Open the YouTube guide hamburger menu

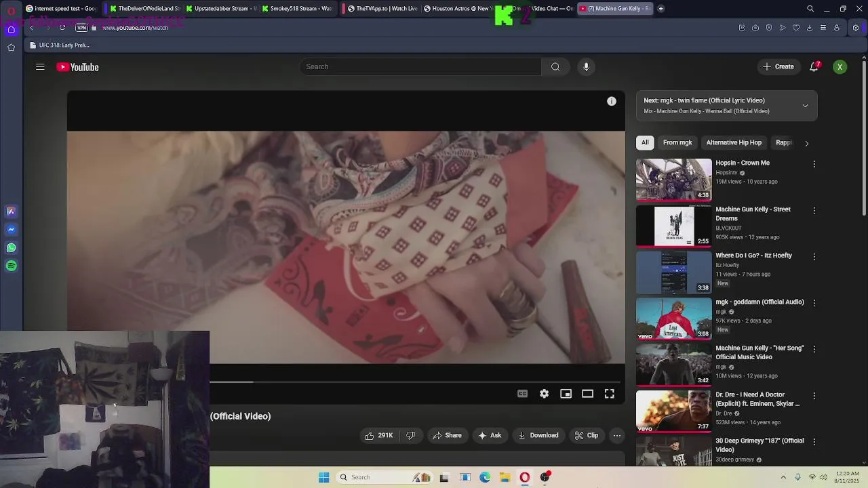pos(40,66)
